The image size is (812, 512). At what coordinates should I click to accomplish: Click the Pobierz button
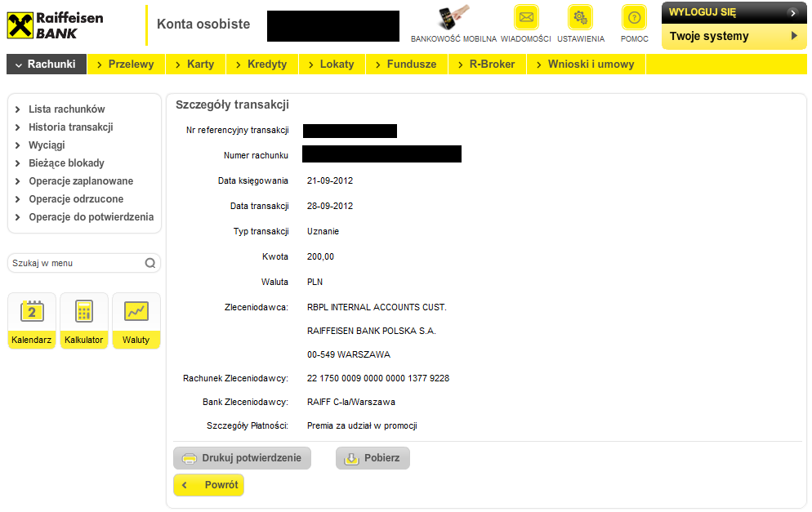(373, 458)
